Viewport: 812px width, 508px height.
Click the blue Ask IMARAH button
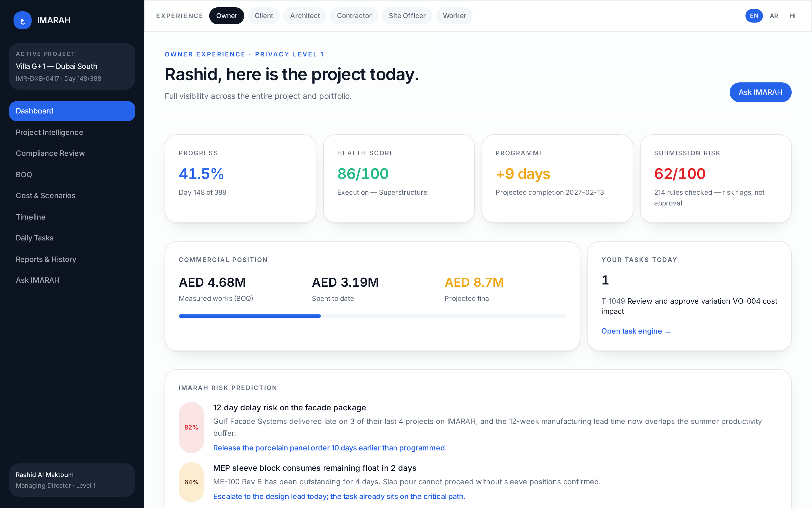[760, 92]
